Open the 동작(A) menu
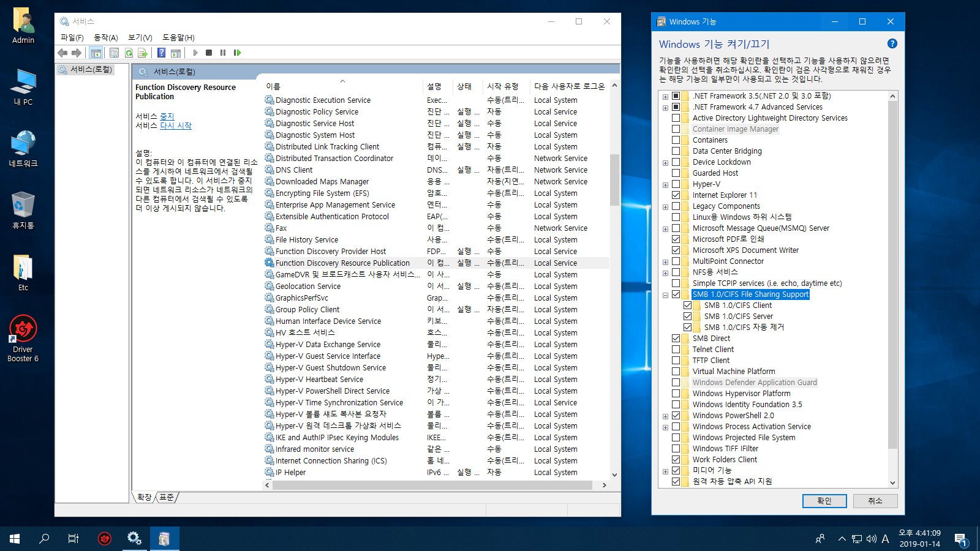Viewport: 980px width, 551px height. click(x=106, y=37)
